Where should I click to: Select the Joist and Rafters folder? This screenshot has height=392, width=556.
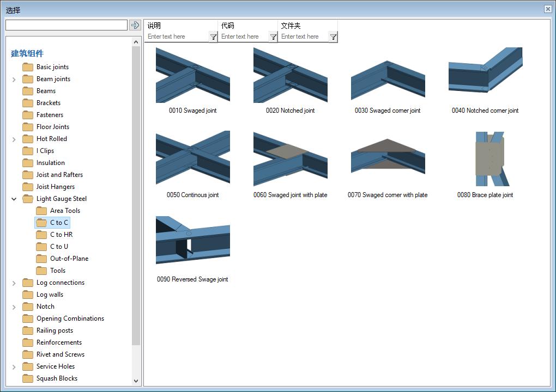[59, 175]
